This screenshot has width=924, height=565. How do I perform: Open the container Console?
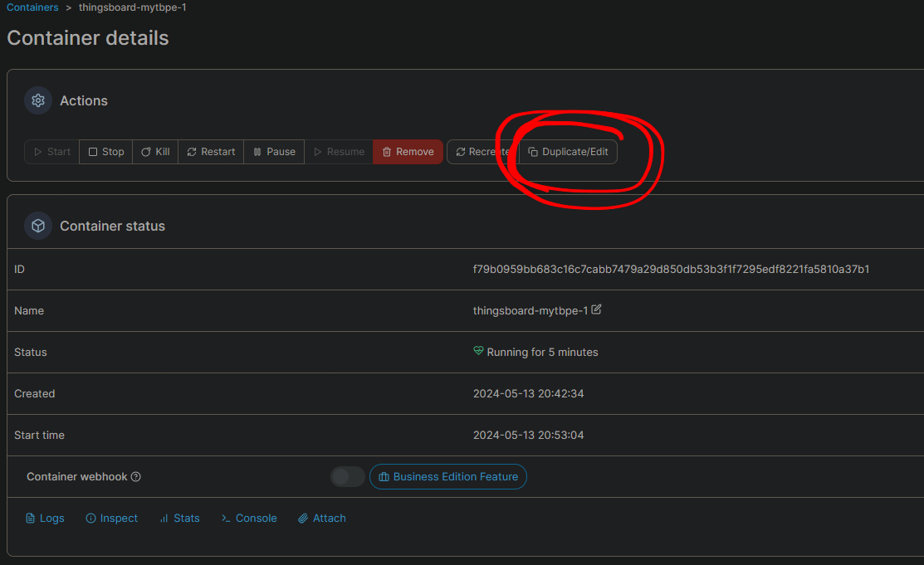[x=249, y=519]
